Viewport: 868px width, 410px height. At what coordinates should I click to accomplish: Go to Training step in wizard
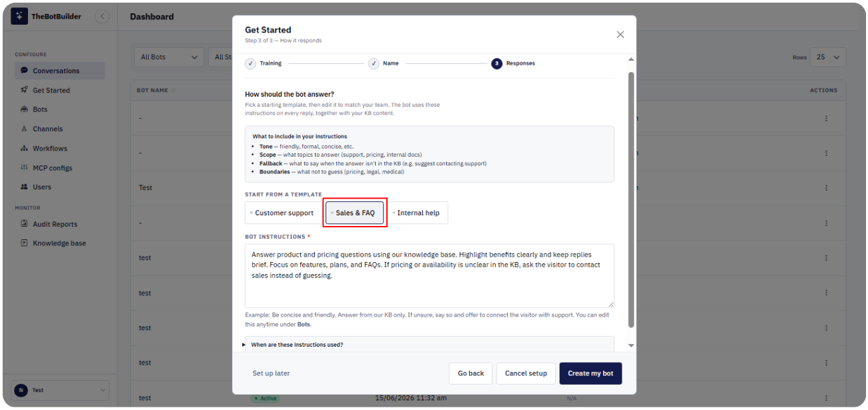[264, 63]
